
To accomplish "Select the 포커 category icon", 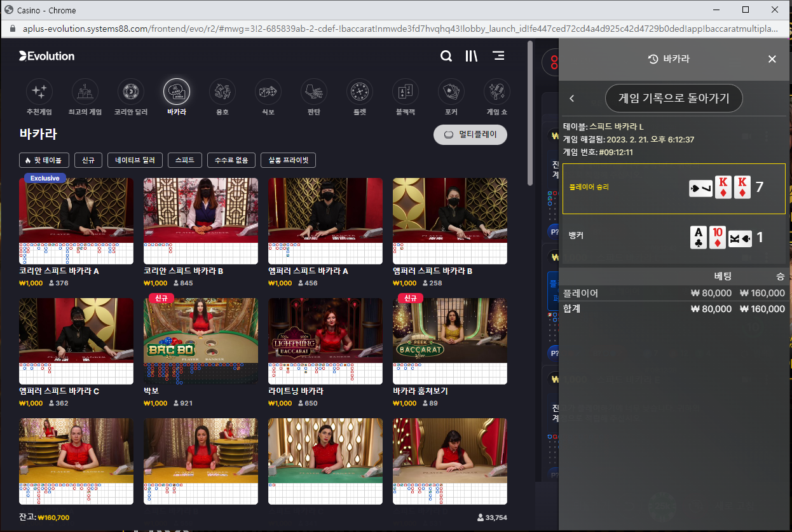I will pos(451,92).
